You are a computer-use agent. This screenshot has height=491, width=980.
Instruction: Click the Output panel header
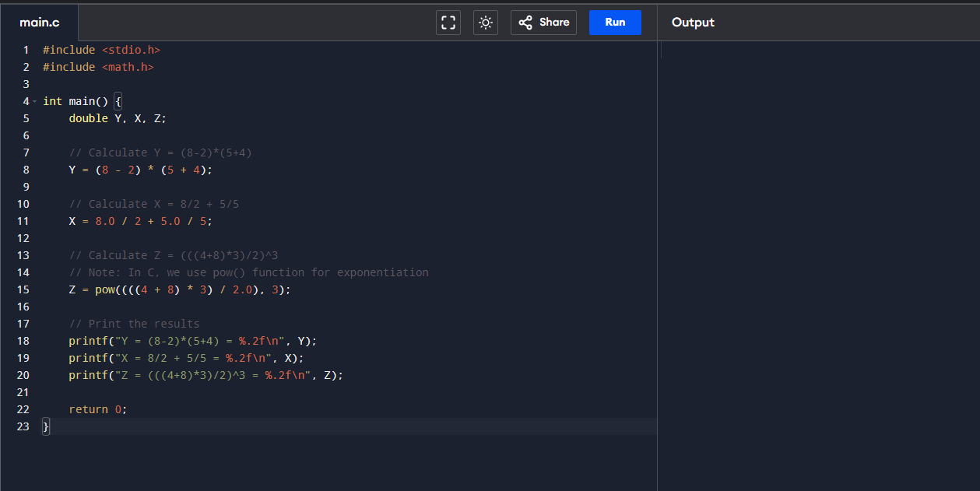(x=693, y=23)
